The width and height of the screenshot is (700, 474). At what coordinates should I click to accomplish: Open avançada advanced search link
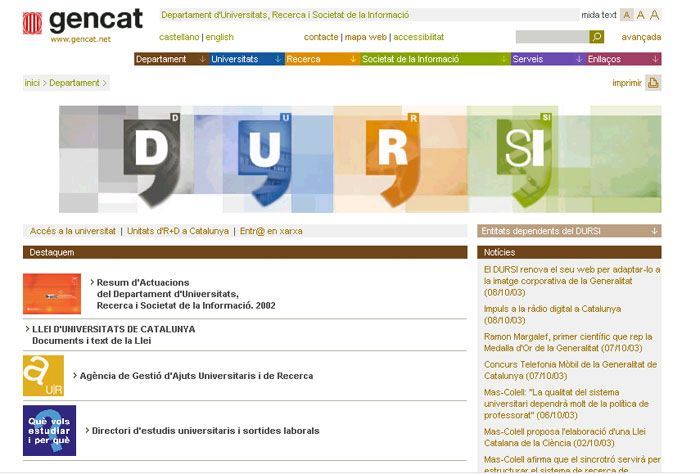(x=641, y=37)
